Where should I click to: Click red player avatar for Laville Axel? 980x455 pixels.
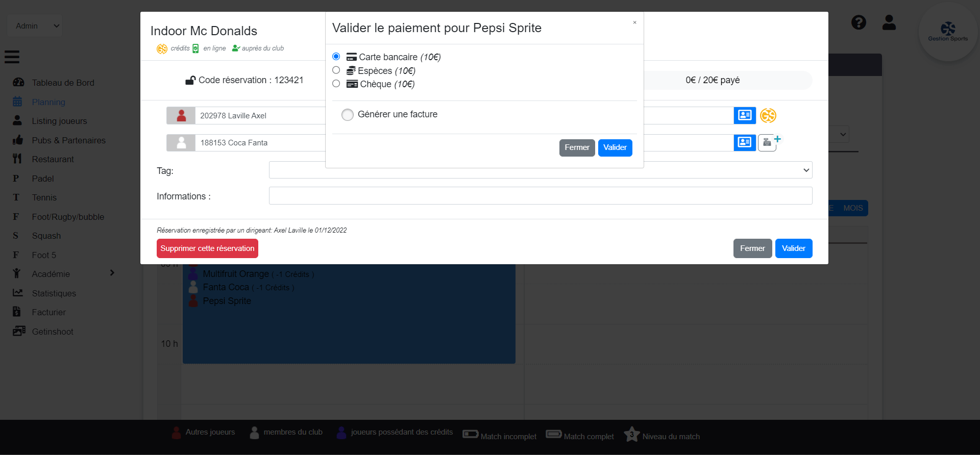tap(181, 115)
